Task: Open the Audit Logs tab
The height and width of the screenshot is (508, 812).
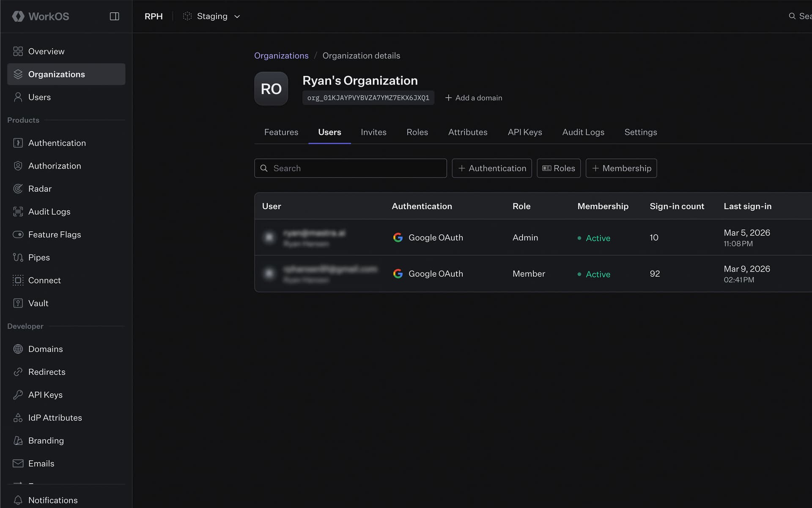Action: [x=583, y=132]
